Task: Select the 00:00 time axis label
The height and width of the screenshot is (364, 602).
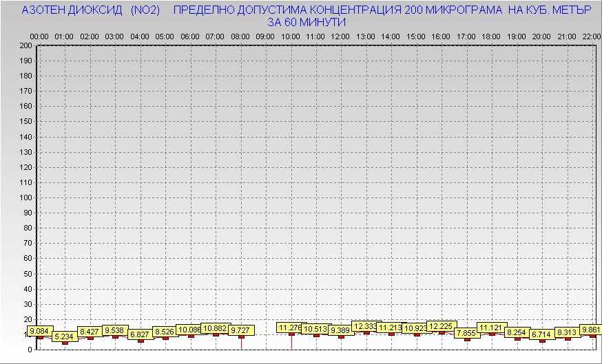Action: pyautogui.click(x=39, y=36)
